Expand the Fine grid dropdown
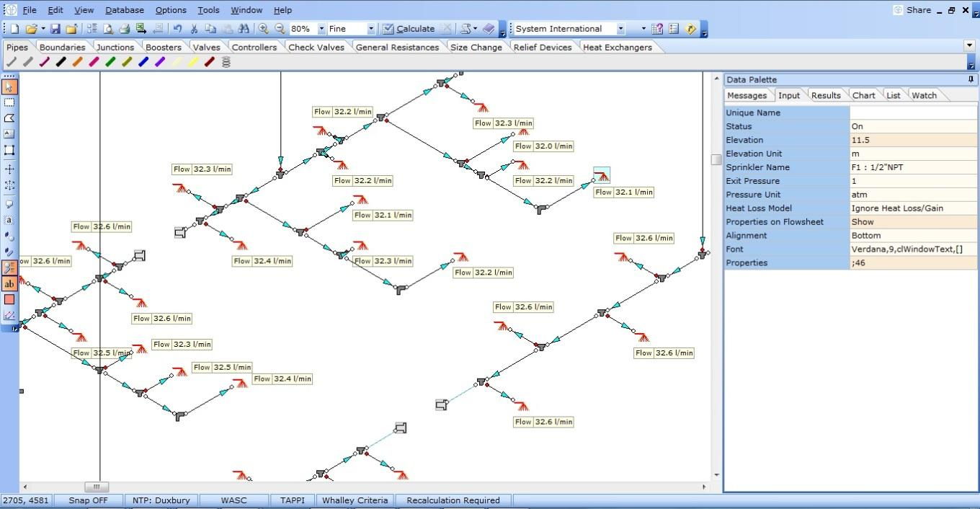 click(371, 29)
